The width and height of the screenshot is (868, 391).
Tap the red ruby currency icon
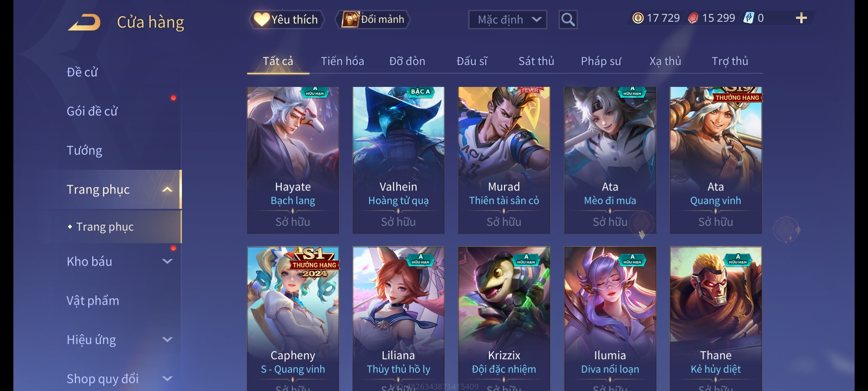pyautogui.click(x=693, y=18)
